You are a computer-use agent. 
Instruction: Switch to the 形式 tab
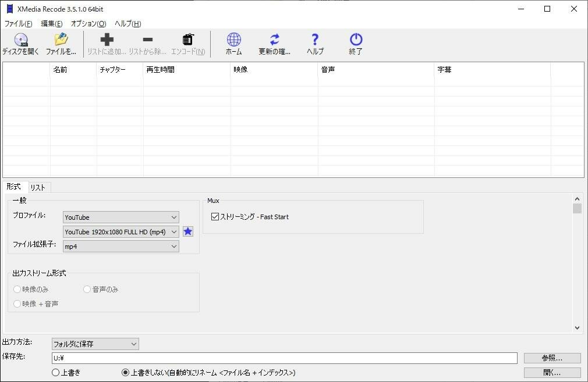click(14, 187)
